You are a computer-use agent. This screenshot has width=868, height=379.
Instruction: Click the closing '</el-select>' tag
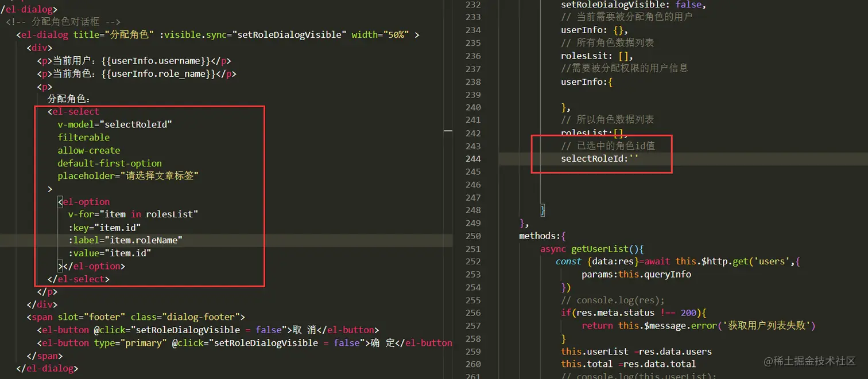tap(79, 279)
